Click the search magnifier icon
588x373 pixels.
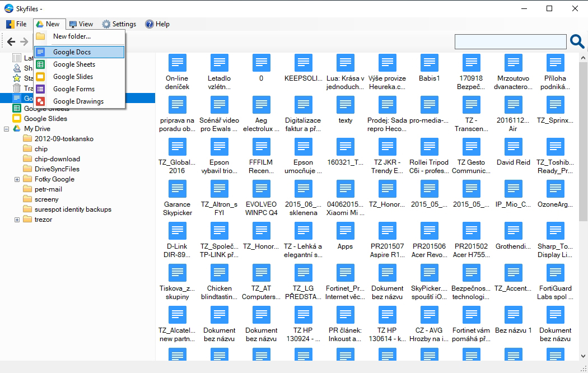coord(577,41)
